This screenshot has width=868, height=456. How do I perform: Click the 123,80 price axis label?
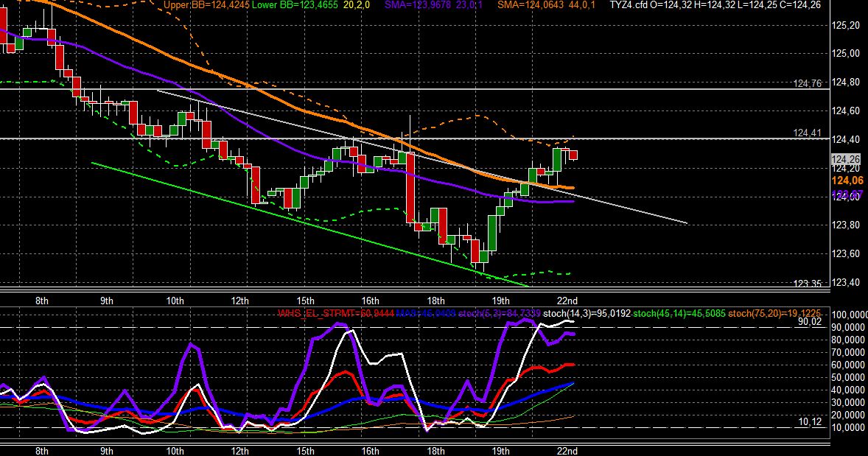point(846,225)
